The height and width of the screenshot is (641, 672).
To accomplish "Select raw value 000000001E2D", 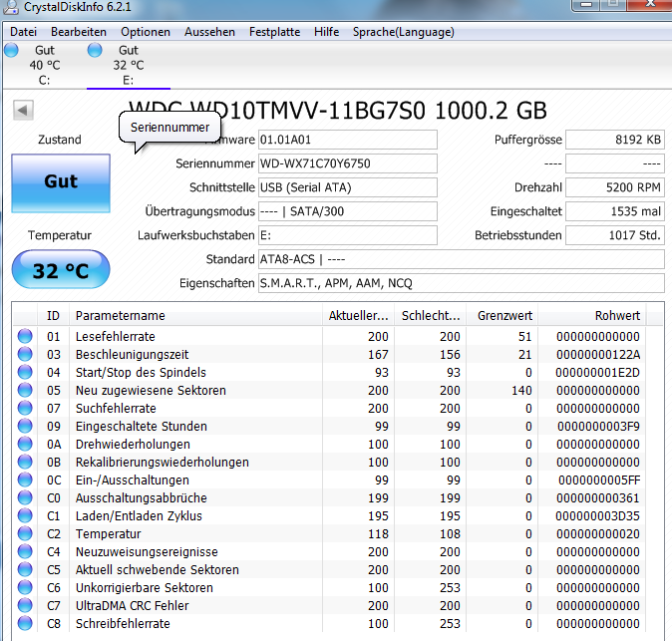I will pyautogui.click(x=598, y=373).
